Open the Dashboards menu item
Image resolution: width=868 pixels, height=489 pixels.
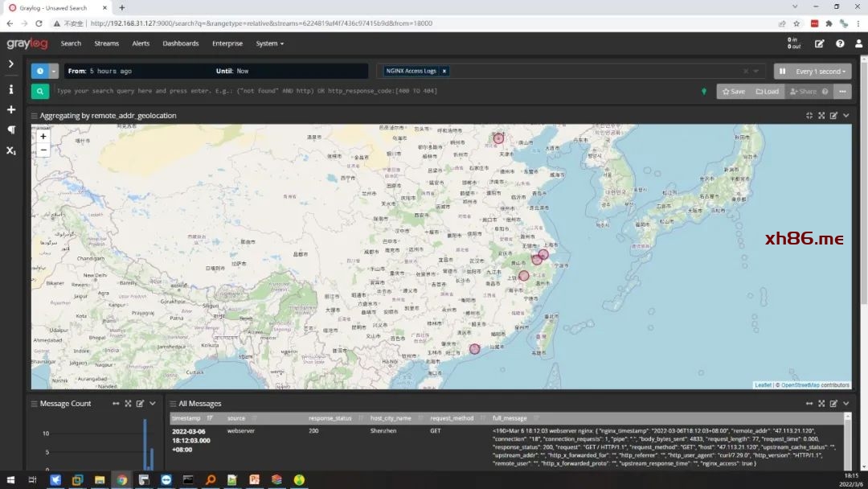[180, 43]
